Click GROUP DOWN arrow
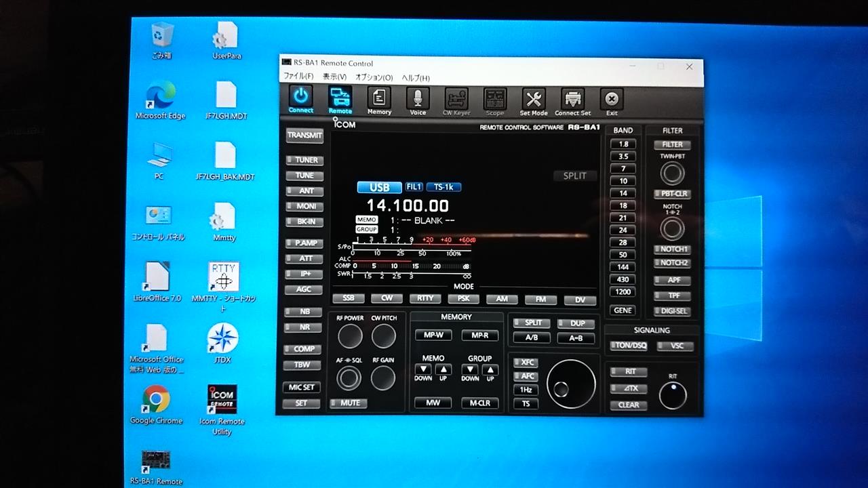 470,369
